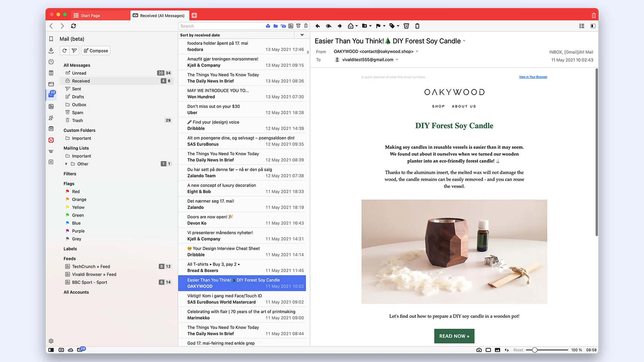Toggle showing mailing list messages filter
Image resolution: width=644 pixels, height=362 pixels.
coord(283,26)
